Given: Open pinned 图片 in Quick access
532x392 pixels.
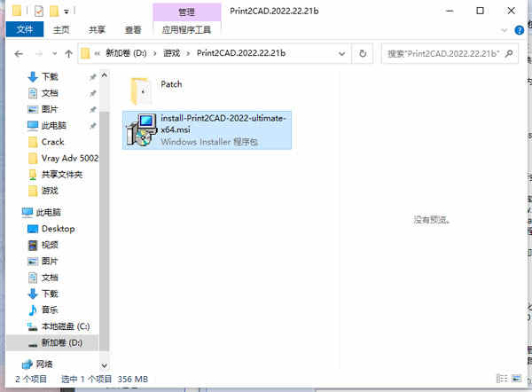Looking at the screenshot, I should (x=51, y=109).
